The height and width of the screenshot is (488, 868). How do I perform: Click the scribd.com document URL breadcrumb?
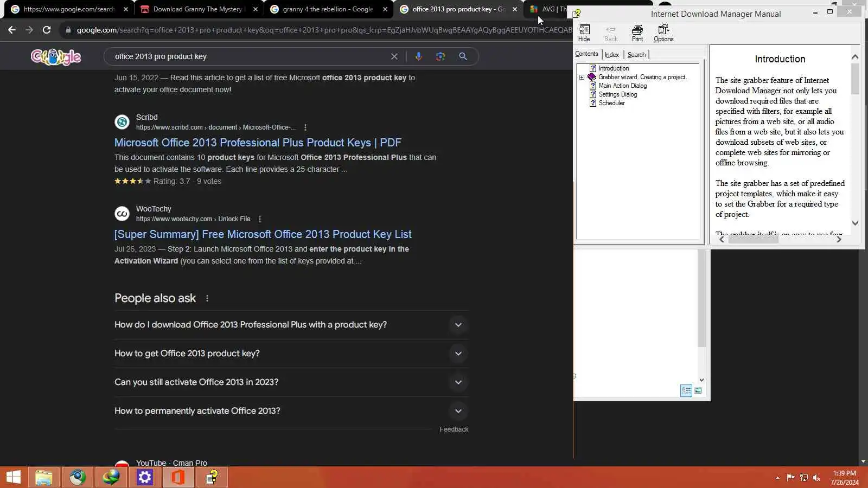click(216, 127)
